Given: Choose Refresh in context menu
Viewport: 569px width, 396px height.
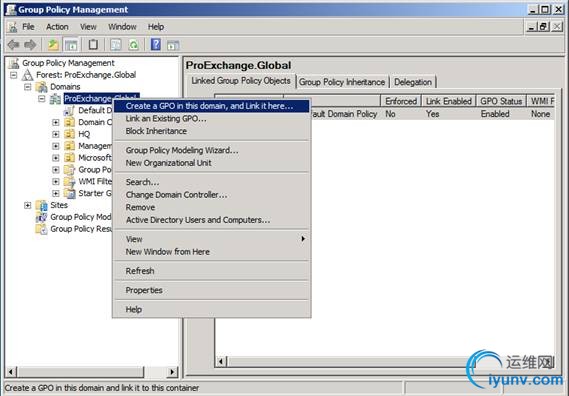Looking at the screenshot, I should tap(212, 271).
